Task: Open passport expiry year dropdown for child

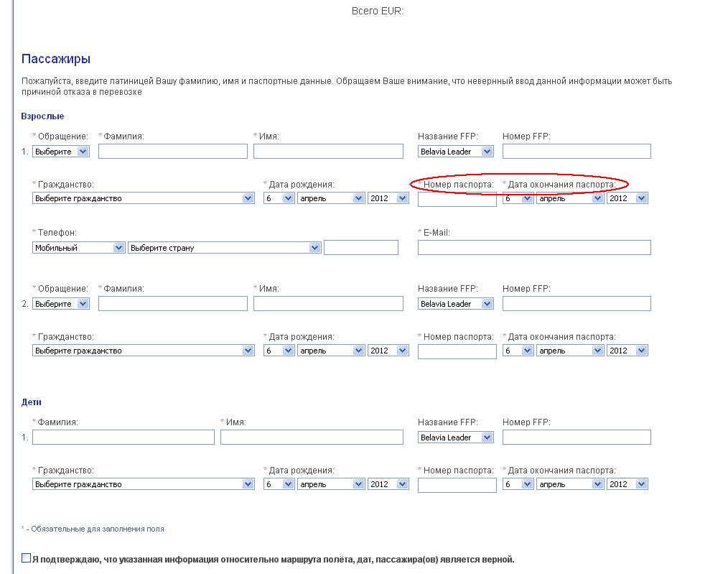Action: [x=627, y=484]
